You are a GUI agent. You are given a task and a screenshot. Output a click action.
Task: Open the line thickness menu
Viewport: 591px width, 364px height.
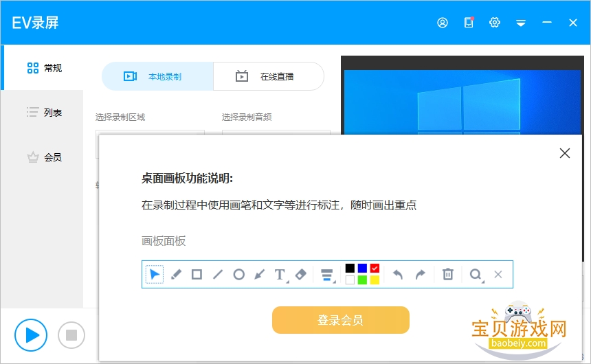[328, 275]
